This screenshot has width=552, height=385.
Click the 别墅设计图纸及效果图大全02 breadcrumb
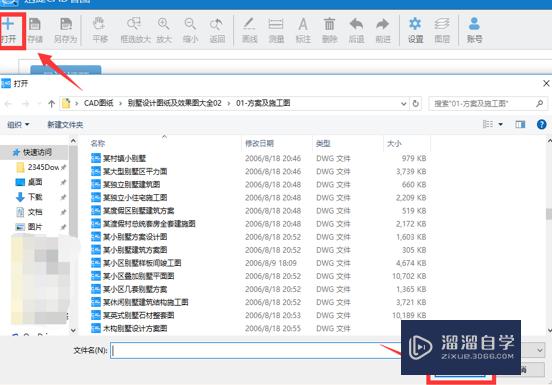click(x=175, y=103)
